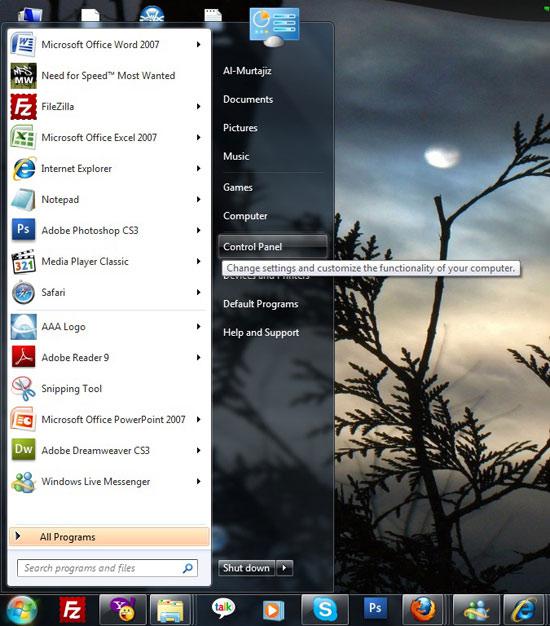Screen dimensions: 550x626
Task: Open Internet Explorer from the taskbar
Action: 525,610
